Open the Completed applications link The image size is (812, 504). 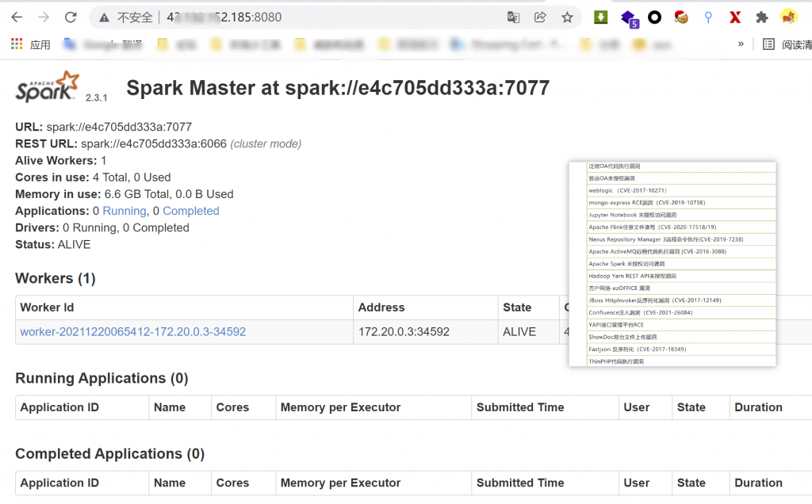[191, 211]
